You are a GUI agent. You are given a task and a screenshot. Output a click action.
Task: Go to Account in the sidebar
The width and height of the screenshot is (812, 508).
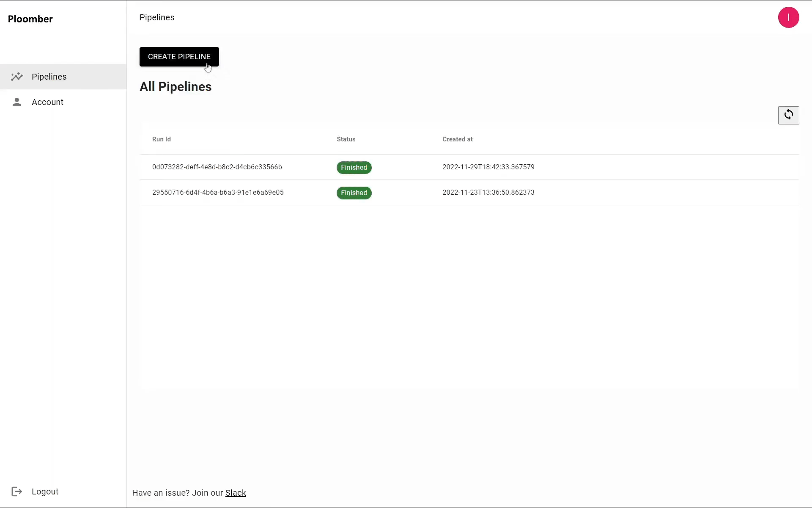(x=47, y=102)
